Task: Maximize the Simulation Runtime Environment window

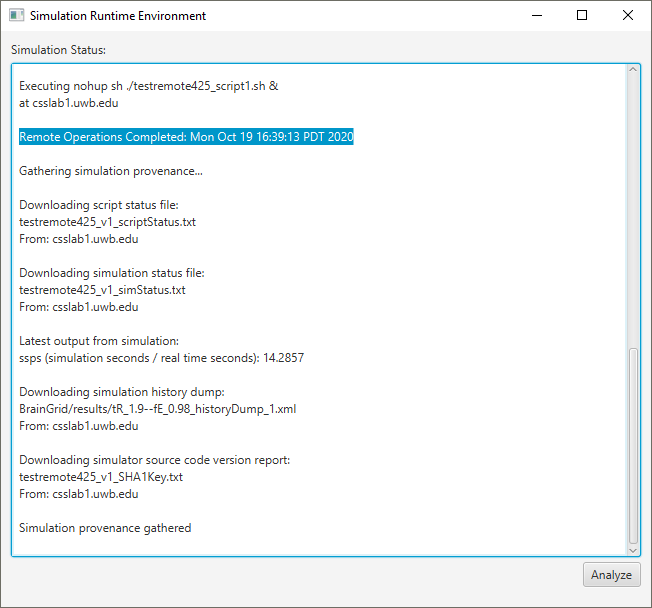Action: 582,15
